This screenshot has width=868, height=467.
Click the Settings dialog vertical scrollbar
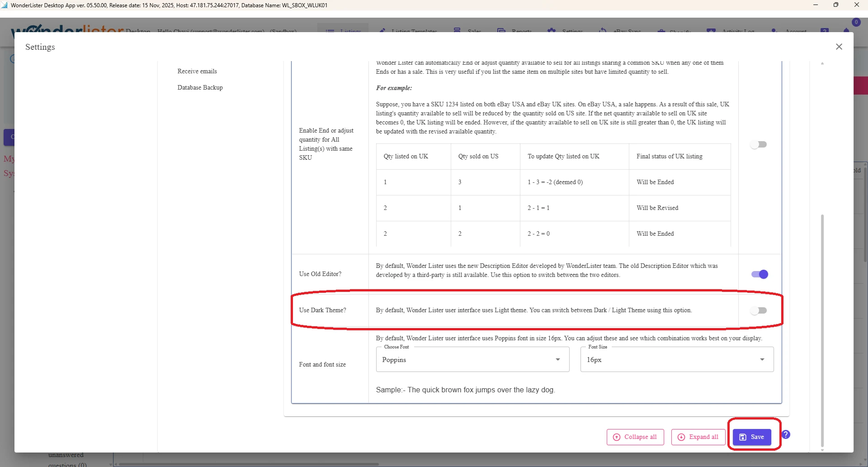point(822,330)
